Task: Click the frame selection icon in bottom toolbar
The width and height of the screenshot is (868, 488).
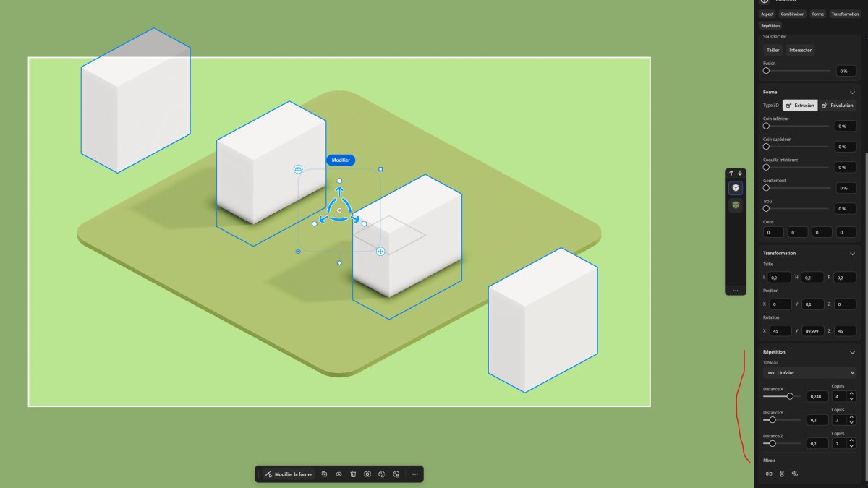Action: tap(367, 474)
